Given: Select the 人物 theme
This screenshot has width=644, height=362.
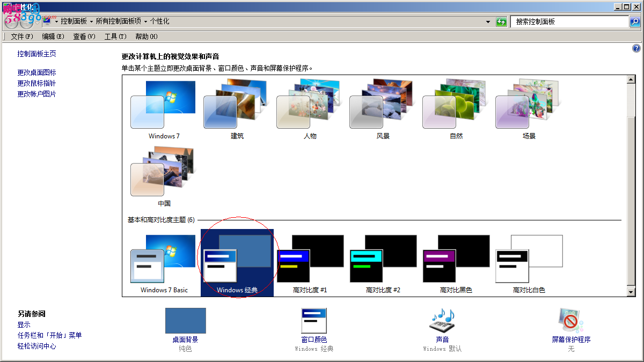Looking at the screenshot, I should click(310, 110).
